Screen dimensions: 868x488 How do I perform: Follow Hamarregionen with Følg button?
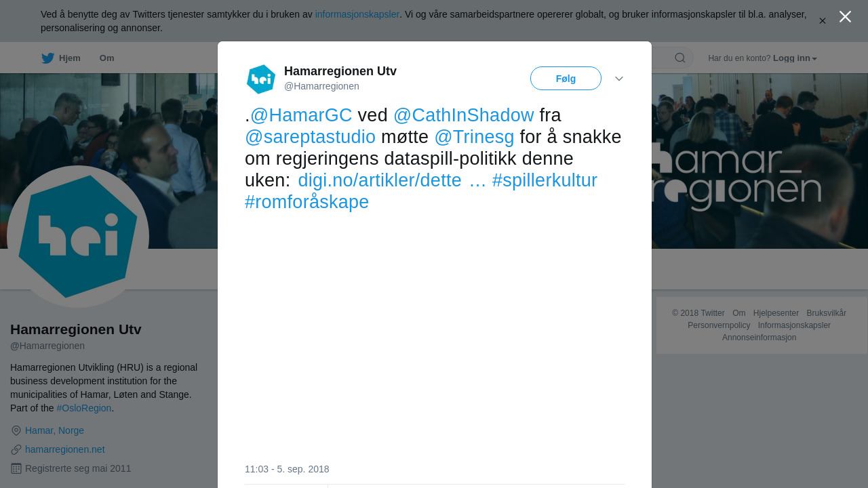tap(566, 79)
